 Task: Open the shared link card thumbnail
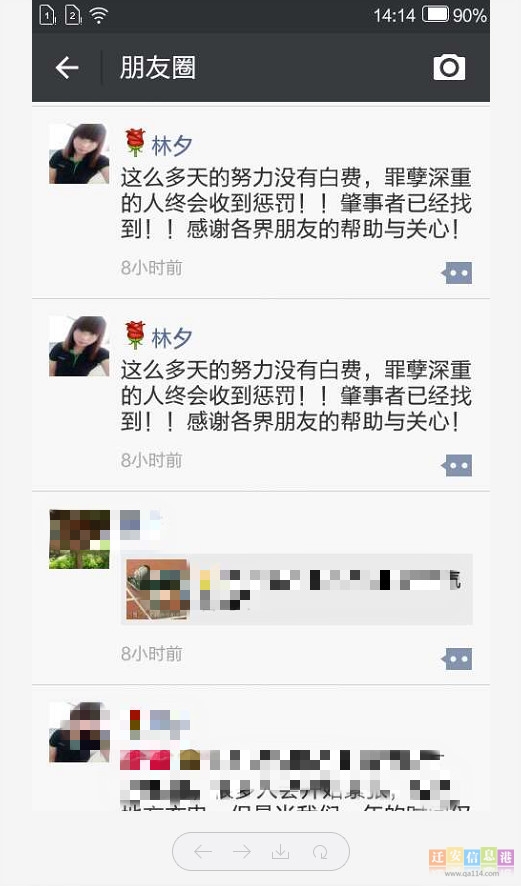click(x=158, y=589)
